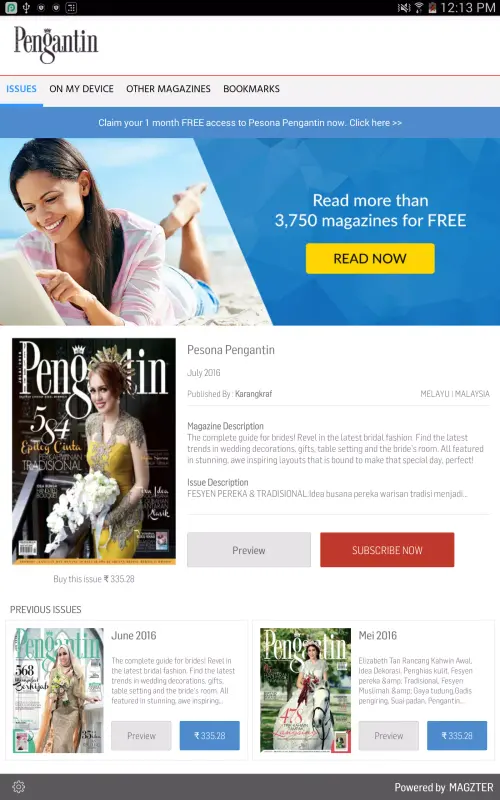Open the ON MY DEVICE tab
500x800 pixels.
pyautogui.click(x=82, y=89)
